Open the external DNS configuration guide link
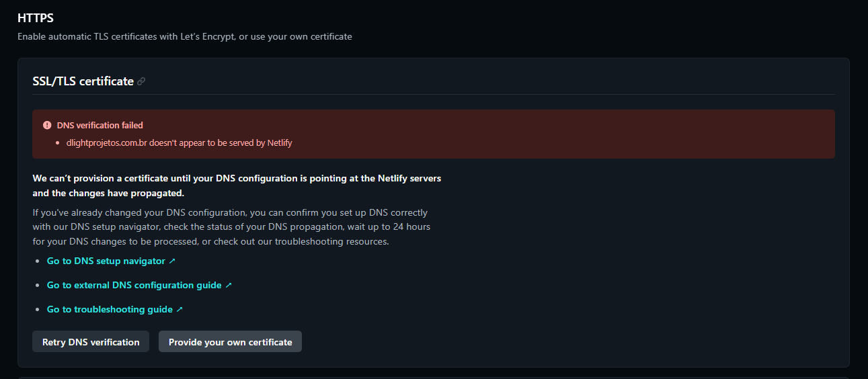Image resolution: width=868 pixels, height=379 pixels. point(134,285)
